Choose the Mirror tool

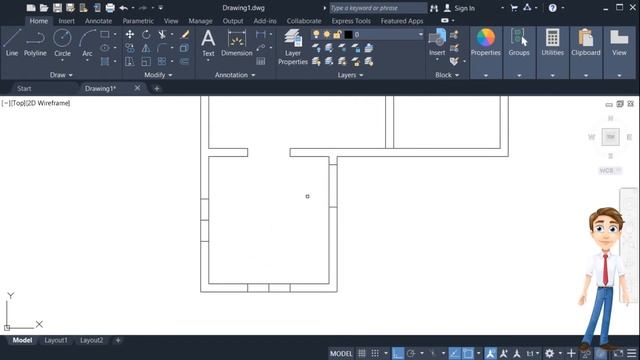pyautogui.click(x=146, y=48)
